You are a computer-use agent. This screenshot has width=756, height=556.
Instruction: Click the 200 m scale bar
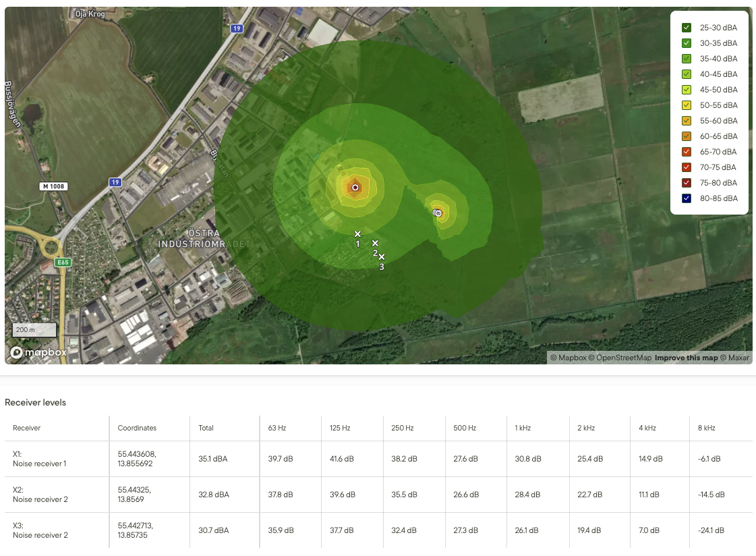click(34, 330)
